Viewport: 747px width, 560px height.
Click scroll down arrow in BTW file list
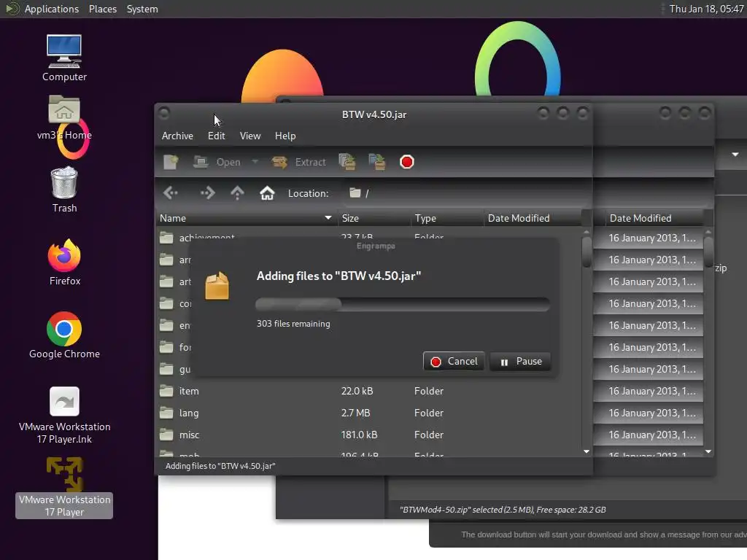click(587, 451)
